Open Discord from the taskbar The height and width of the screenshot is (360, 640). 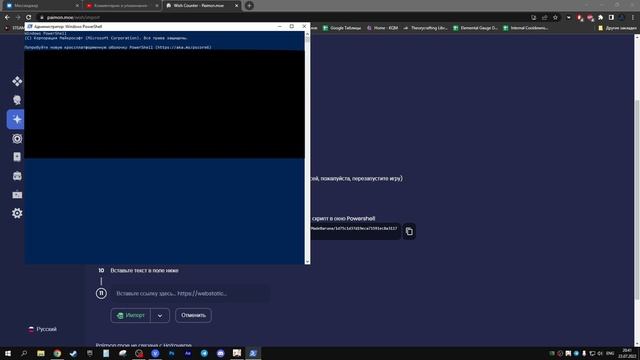pos(220,353)
